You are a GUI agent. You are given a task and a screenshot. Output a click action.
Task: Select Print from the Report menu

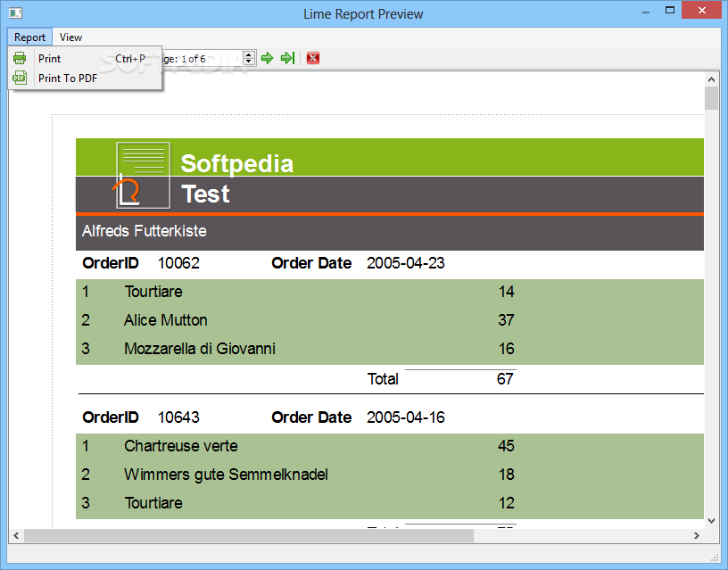tap(85, 59)
